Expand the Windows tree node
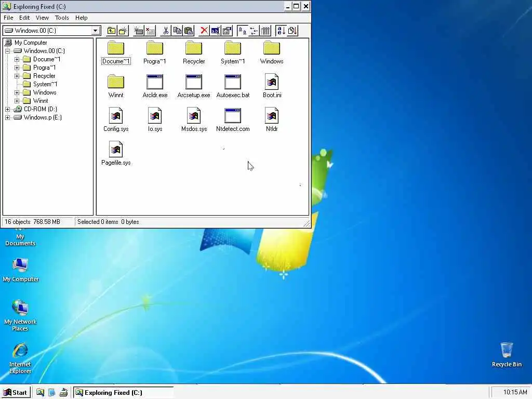 click(x=17, y=92)
